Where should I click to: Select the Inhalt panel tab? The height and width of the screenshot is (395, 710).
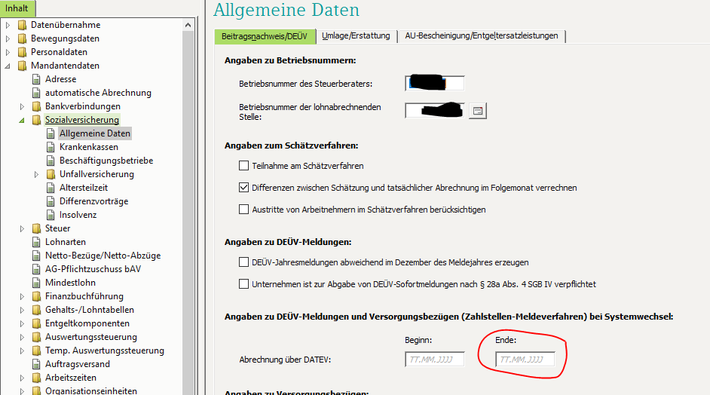pyautogui.click(x=17, y=8)
